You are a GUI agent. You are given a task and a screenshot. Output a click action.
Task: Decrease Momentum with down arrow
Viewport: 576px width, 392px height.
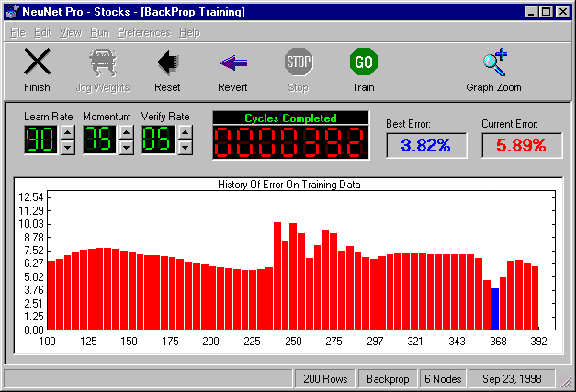tap(126, 147)
